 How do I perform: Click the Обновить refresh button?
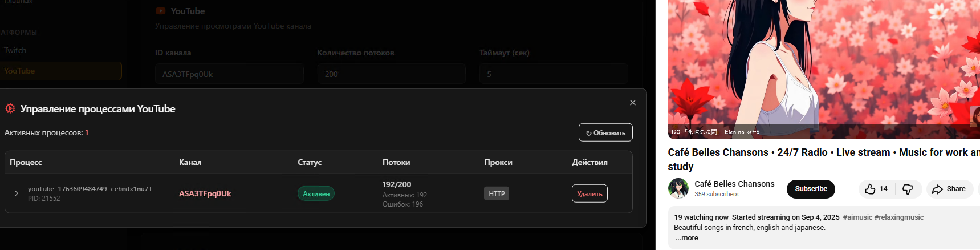(x=605, y=132)
